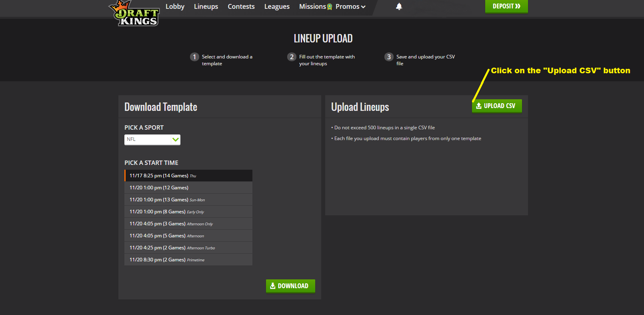Image resolution: width=644 pixels, height=315 pixels.
Task: Select 11/20 4:05 pm (5 Games) Afternoon
Action: (x=188, y=236)
